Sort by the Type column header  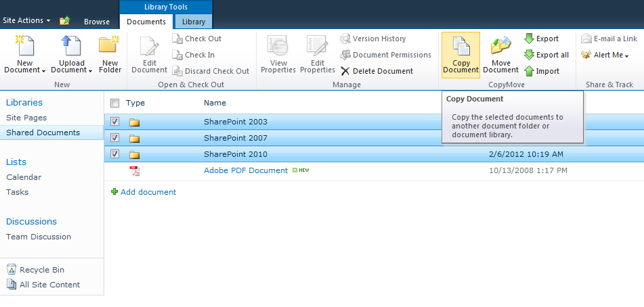[135, 103]
